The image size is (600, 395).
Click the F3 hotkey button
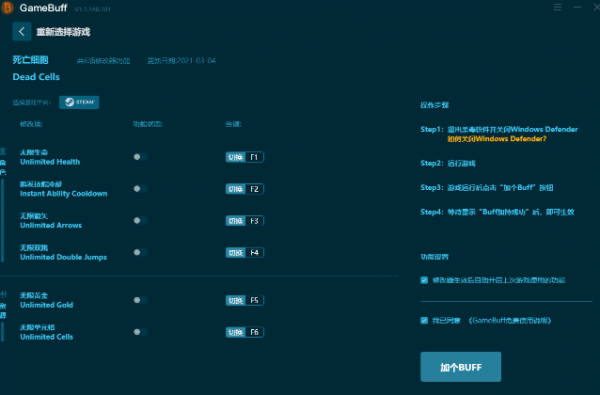click(245, 221)
